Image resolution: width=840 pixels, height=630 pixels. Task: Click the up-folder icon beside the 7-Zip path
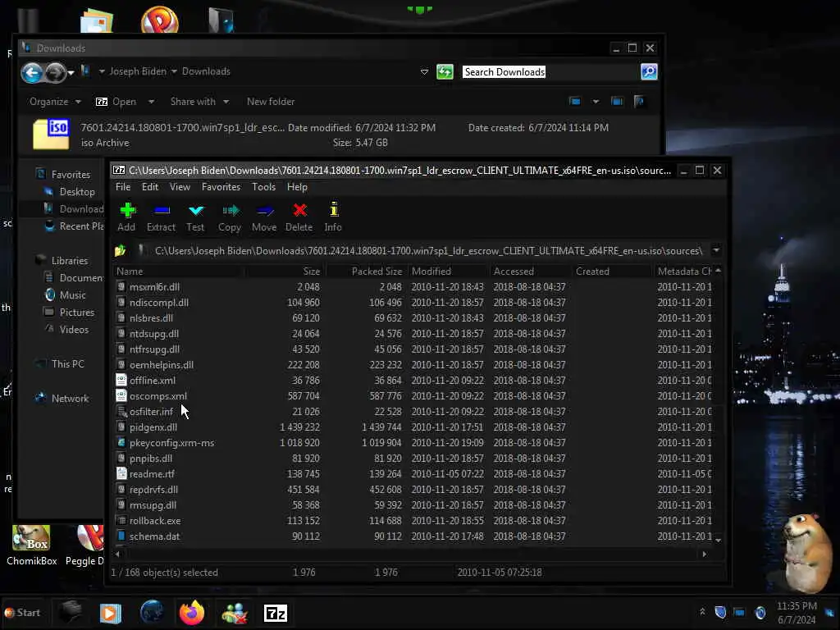coord(120,251)
